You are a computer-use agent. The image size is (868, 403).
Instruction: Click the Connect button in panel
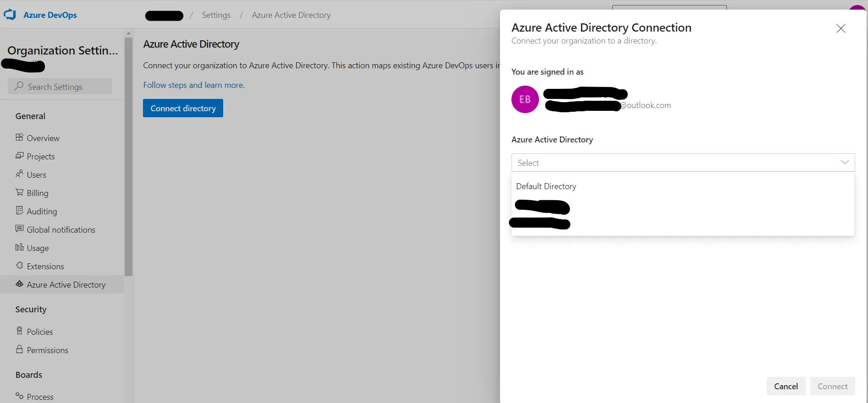pyautogui.click(x=833, y=386)
